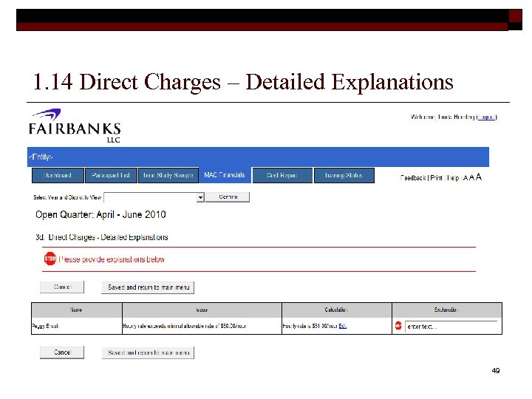Click the Print link
This screenshot has width=532, height=399.
437,178
